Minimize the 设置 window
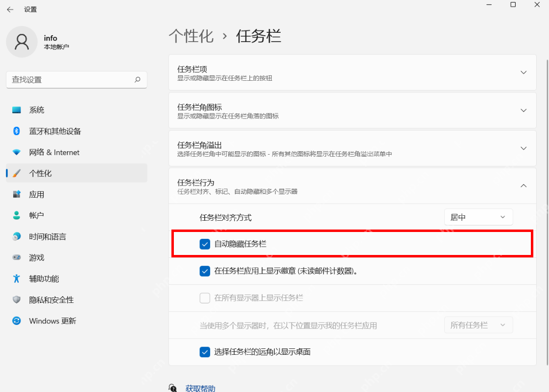 pyautogui.click(x=489, y=4)
